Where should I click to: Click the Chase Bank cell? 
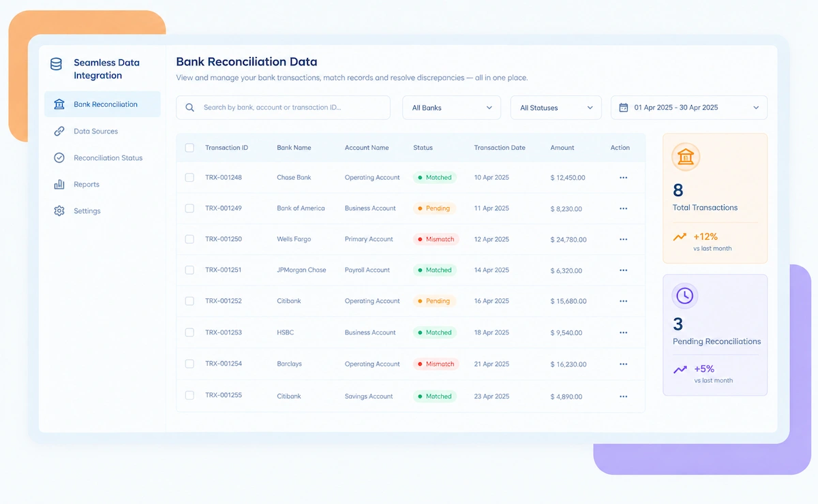point(294,177)
